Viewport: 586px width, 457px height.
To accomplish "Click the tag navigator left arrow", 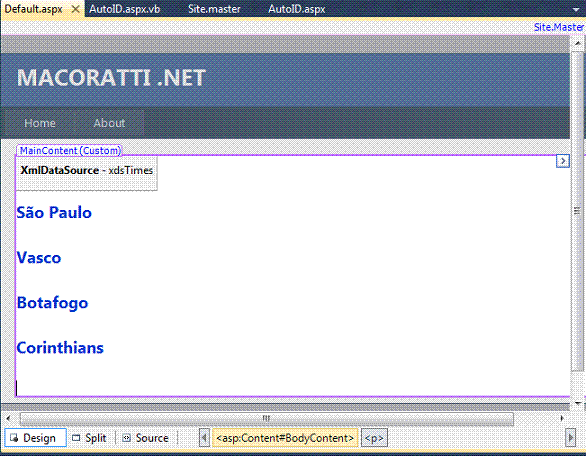I will click(204, 438).
